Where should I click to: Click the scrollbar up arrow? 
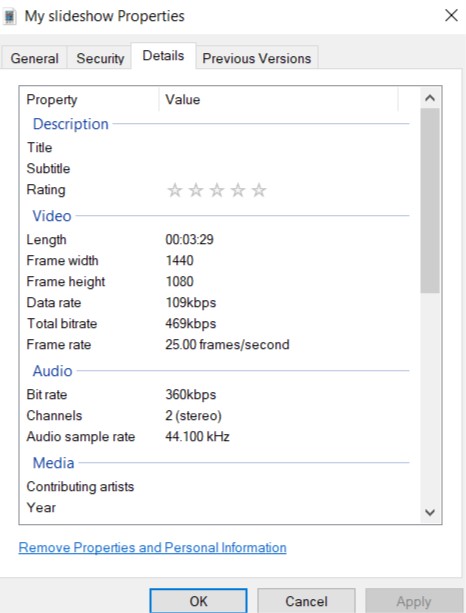430,98
